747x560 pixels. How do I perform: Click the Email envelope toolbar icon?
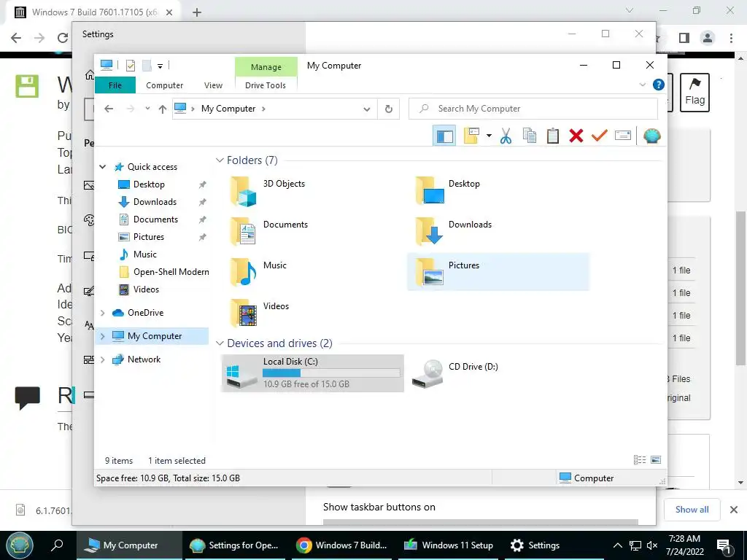coord(623,136)
